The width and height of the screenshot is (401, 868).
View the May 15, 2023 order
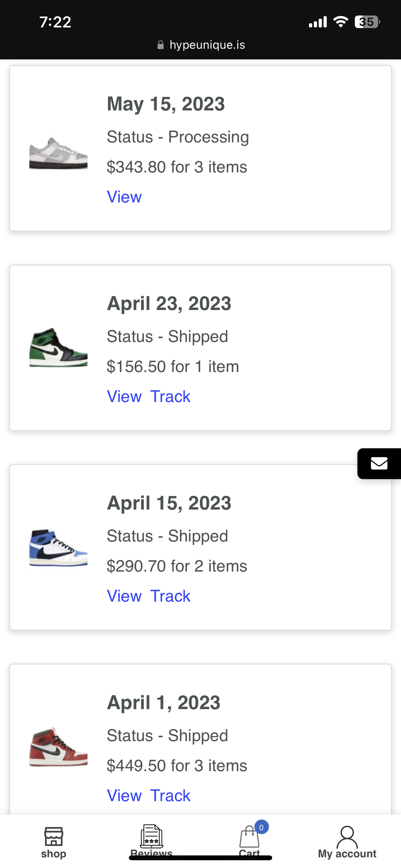[124, 197]
